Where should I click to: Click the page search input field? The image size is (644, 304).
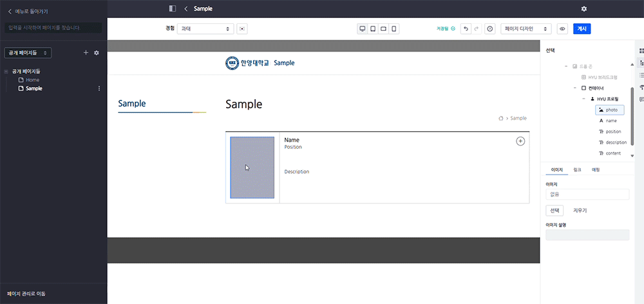click(x=53, y=28)
